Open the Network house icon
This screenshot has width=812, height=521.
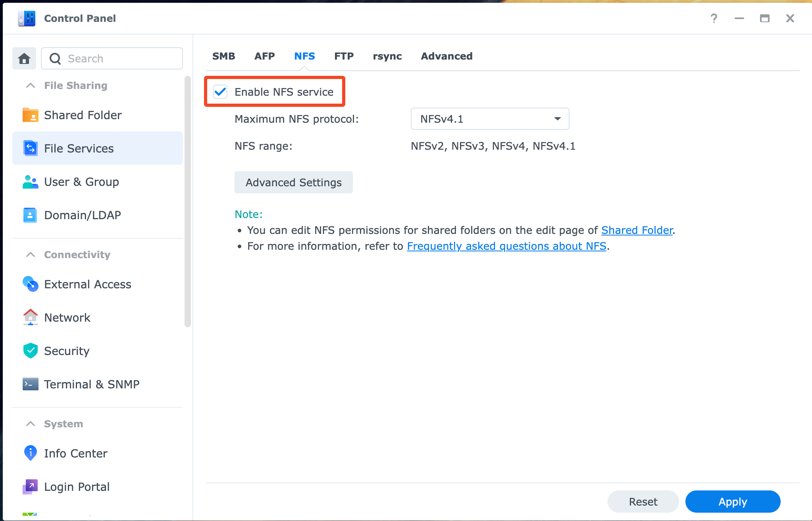pyautogui.click(x=31, y=318)
